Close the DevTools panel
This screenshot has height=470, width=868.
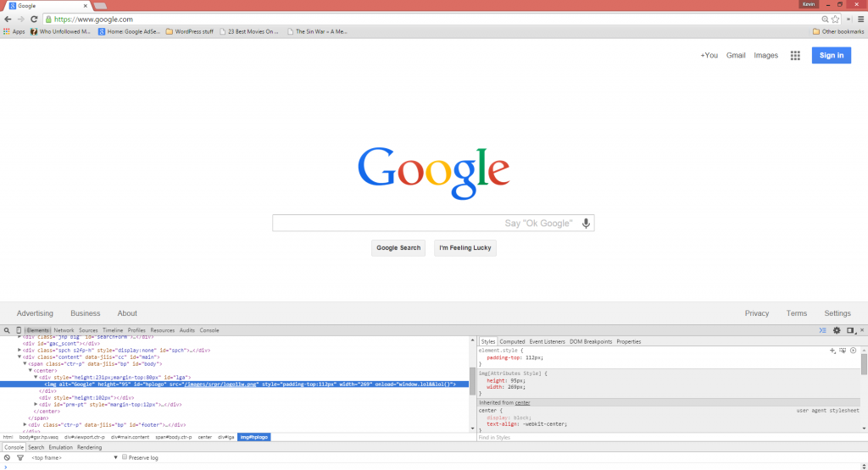tap(862, 330)
